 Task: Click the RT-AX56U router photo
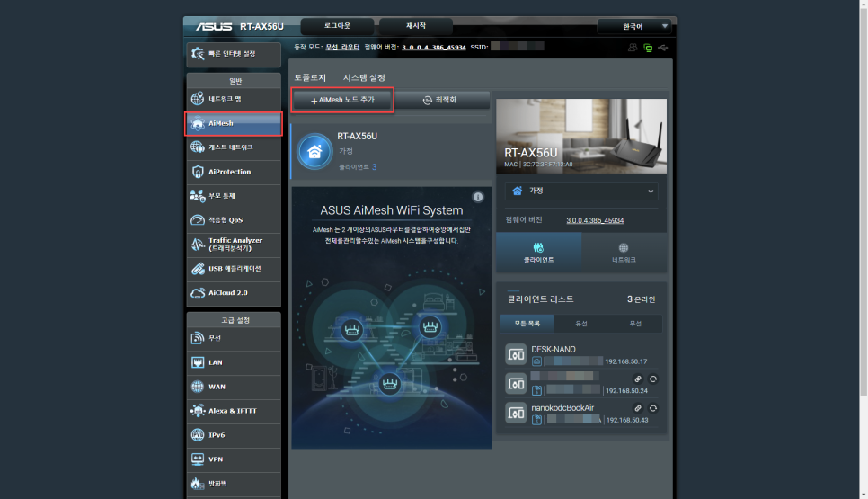click(581, 137)
